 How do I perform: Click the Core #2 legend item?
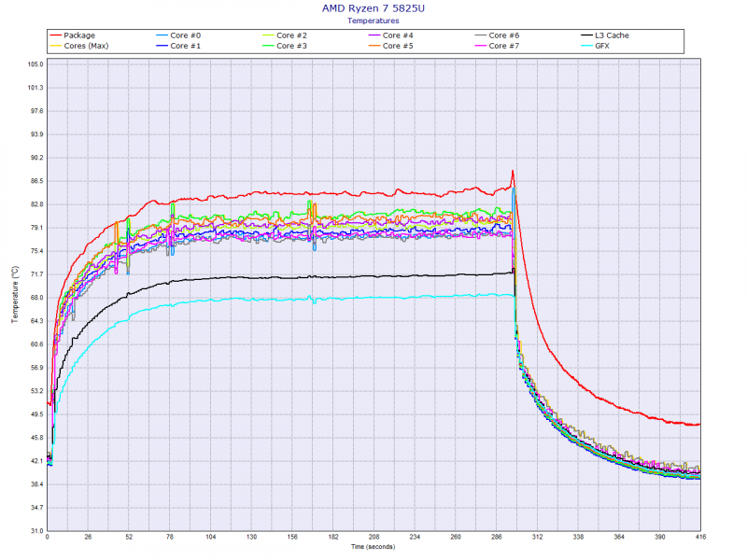(x=292, y=35)
